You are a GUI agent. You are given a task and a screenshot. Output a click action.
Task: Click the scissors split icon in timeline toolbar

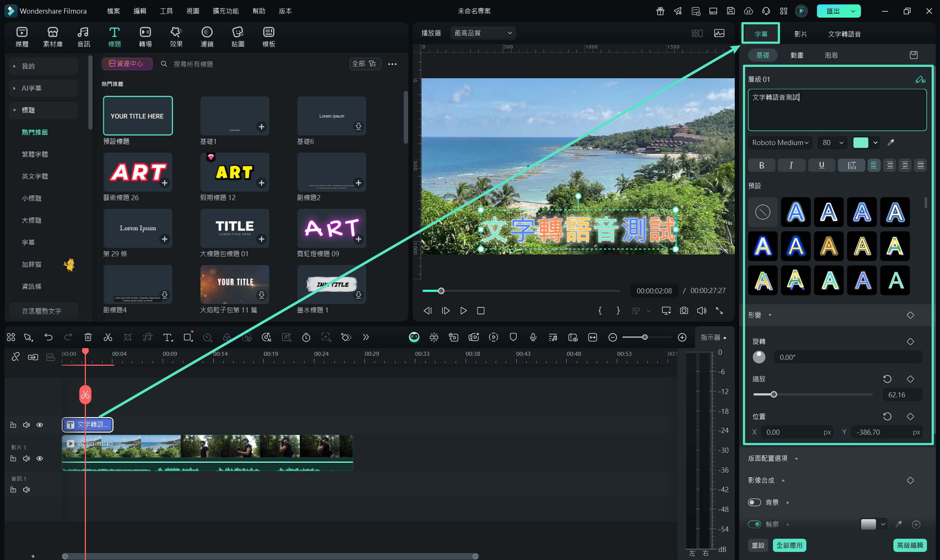[x=108, y=337]
